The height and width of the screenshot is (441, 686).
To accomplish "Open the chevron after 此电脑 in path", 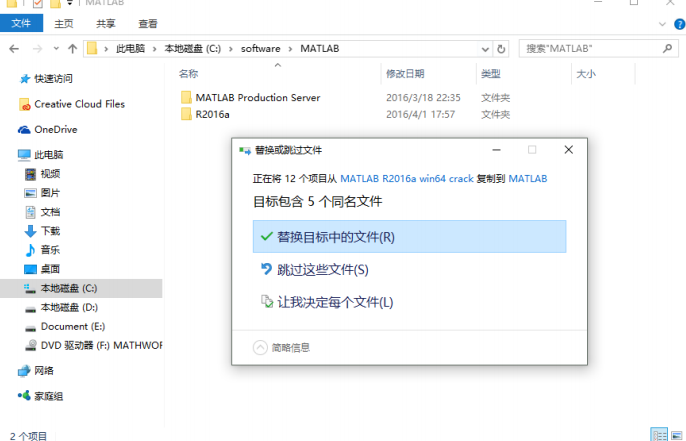I will tap(154, 49).
